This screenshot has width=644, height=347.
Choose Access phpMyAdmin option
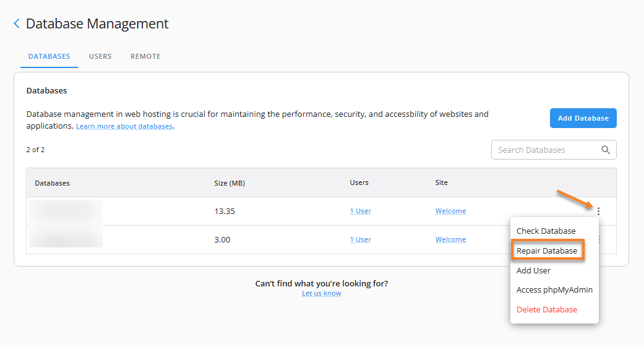(x=554, y=290)
